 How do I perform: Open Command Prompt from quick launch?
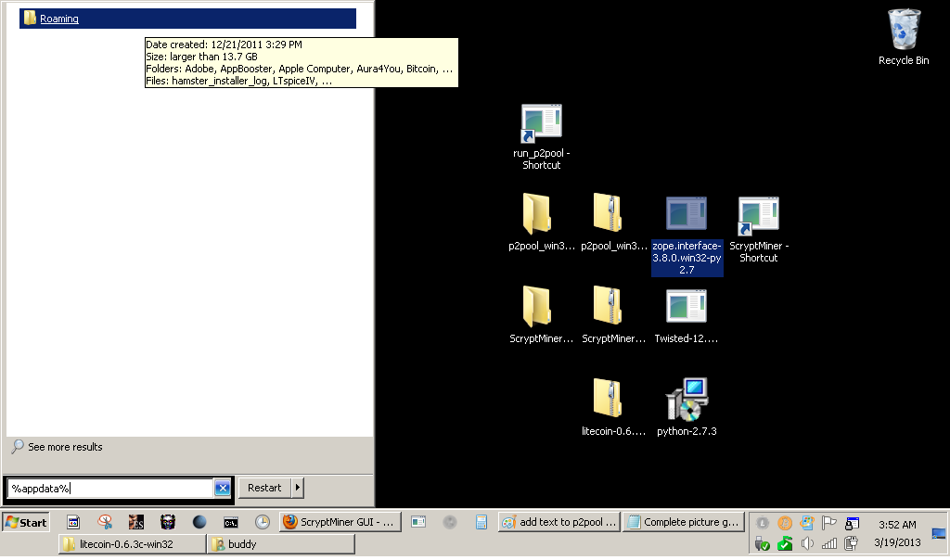click(231, 522)
